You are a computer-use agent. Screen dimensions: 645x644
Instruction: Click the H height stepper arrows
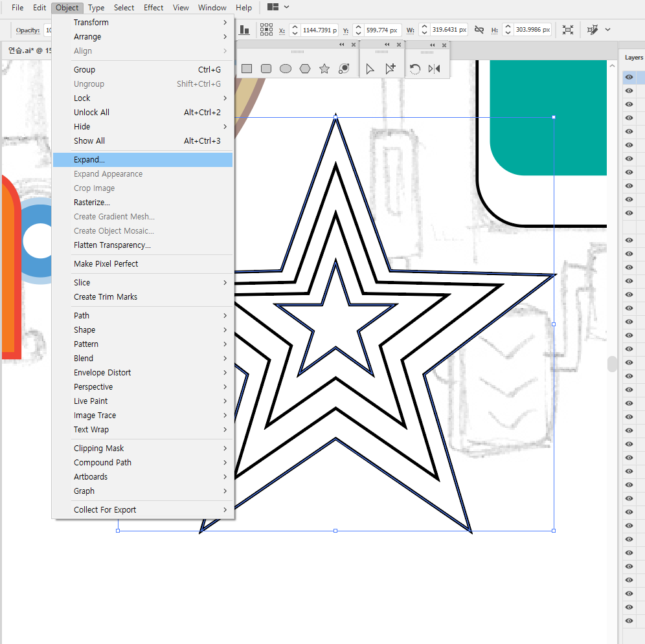point(508,30)
